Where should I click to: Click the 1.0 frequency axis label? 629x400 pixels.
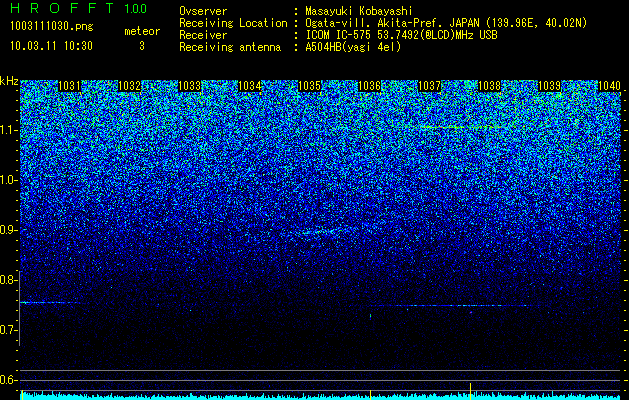pyautogui.click(x=8, y=180)
